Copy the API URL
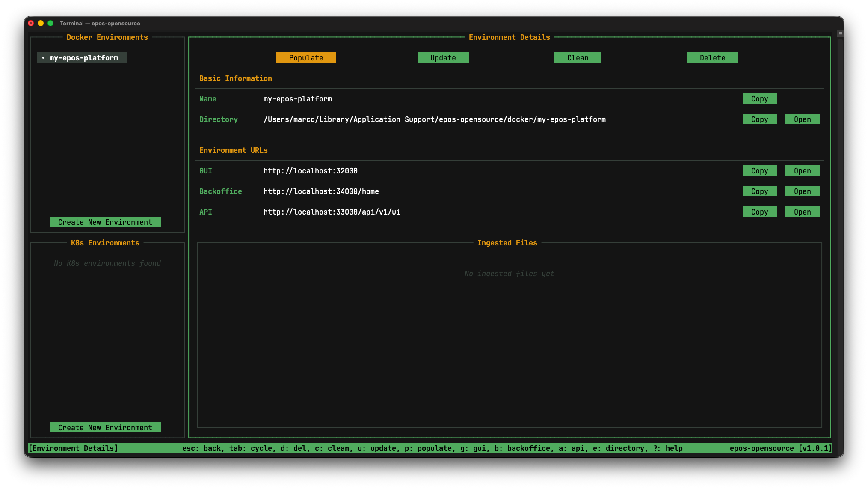Image resolution: width=868 pixels, height=489 pixels. coord(759,212)
